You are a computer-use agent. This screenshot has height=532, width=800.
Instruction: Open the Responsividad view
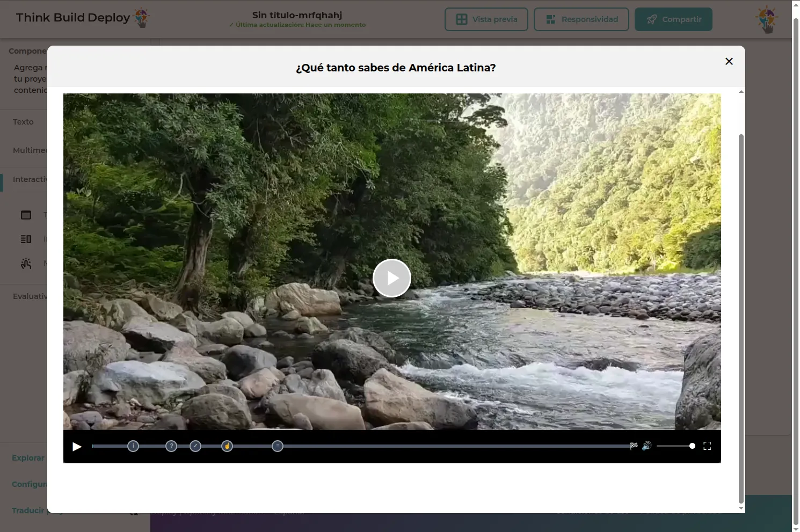click(x=581, y=19)
